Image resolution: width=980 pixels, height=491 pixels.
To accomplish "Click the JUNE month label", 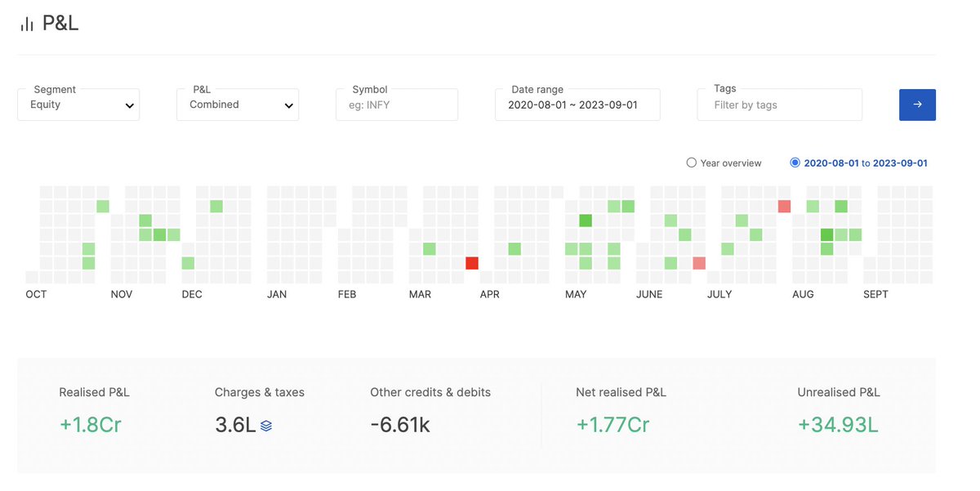I will click(649, 294).
